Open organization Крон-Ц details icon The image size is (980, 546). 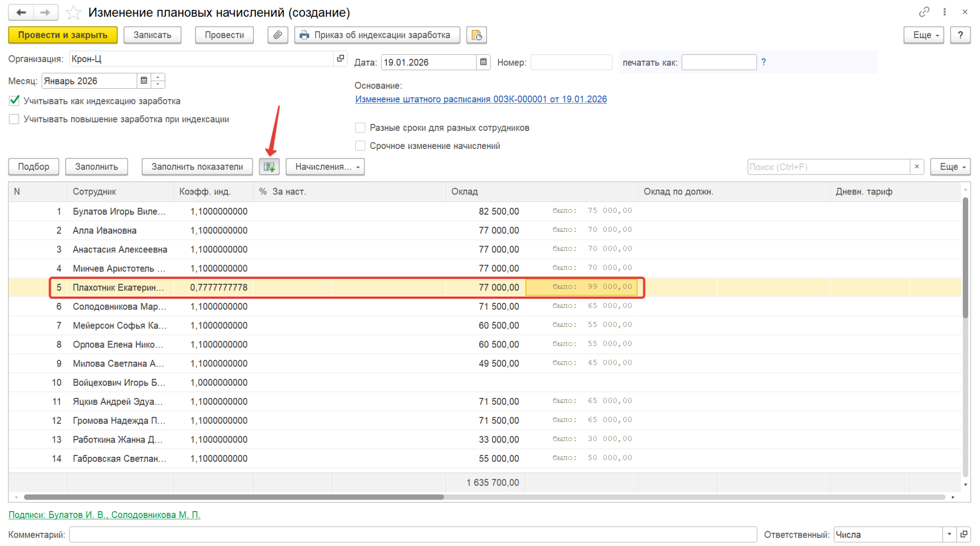341,59
